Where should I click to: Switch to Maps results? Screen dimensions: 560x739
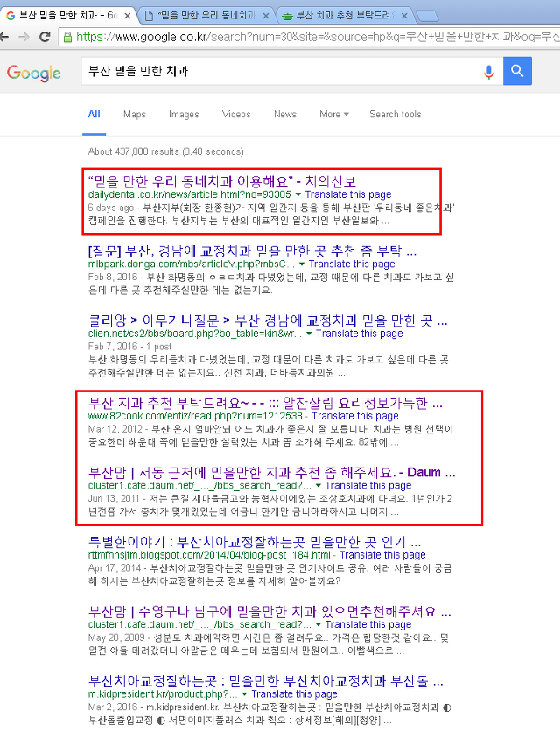point(134,114)
